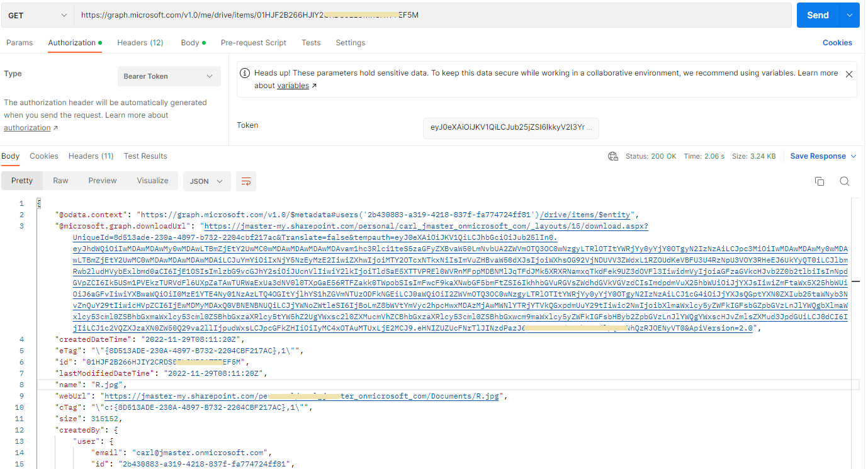Switch to Raw response view
Viewport: 868px width, 469px height.
pos(60,181)
